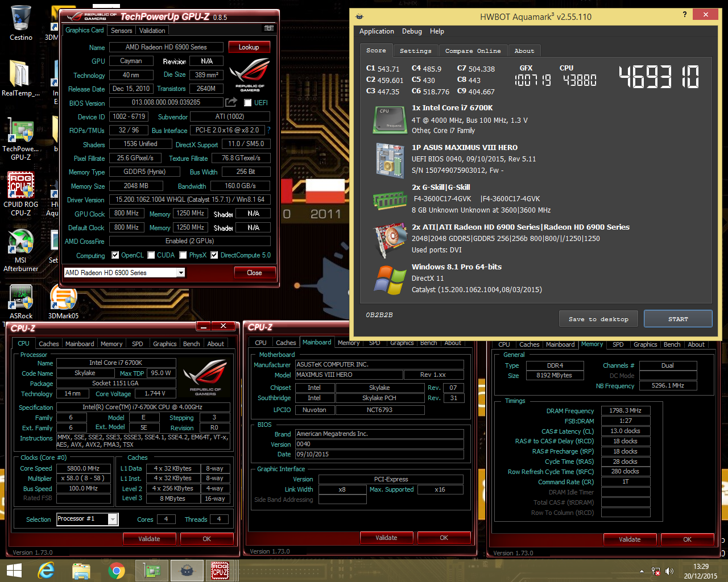Switch to the Sensors tab in GPU-Z

[121, 31]
